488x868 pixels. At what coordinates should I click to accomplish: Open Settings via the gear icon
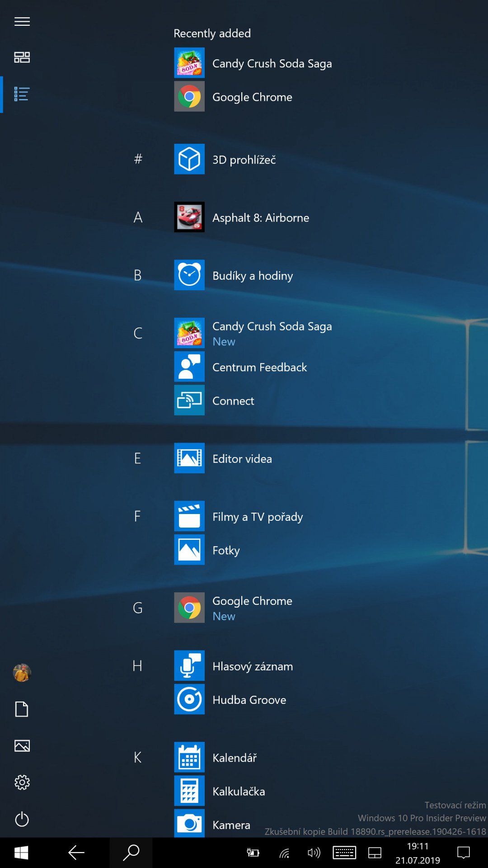[x=22, y=782]
